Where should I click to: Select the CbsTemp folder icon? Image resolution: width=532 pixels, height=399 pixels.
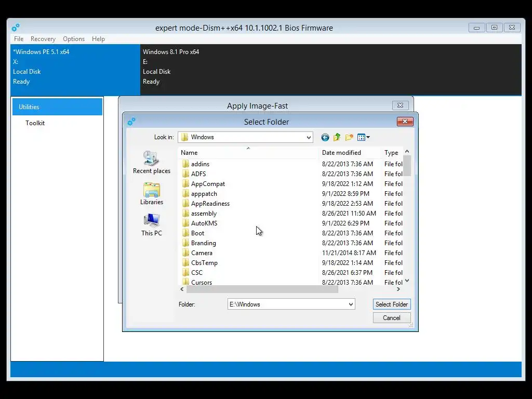(x=185, y=262)
